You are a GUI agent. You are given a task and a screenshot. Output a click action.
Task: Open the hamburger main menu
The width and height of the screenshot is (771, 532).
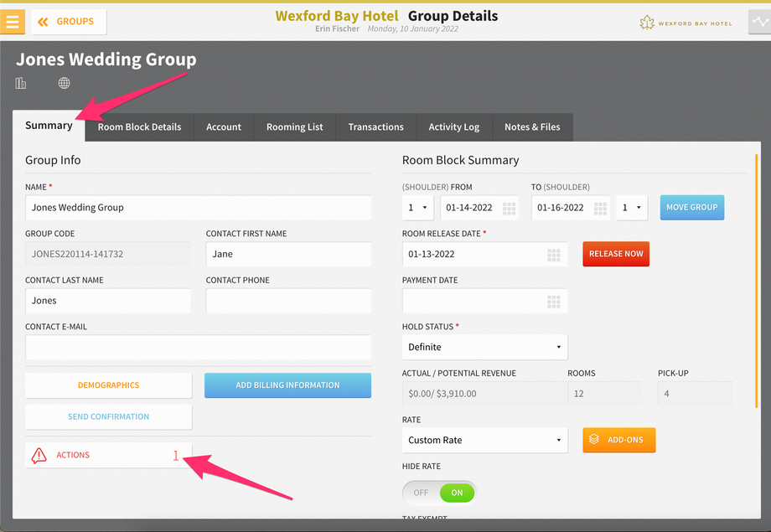point(13,22)
